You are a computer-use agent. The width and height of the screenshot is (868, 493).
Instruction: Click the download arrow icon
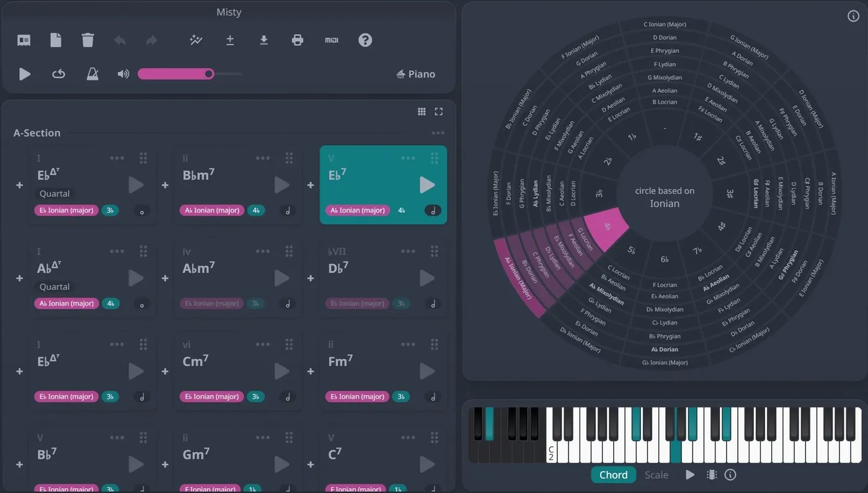click(263, 40)
